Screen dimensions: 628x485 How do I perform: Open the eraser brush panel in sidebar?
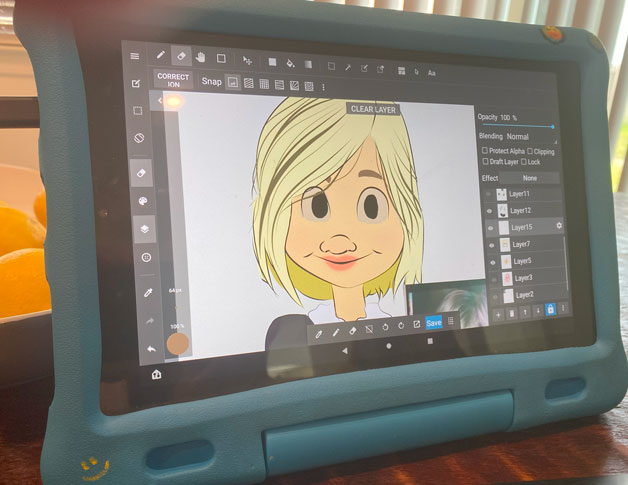click(x=141, y=173)
